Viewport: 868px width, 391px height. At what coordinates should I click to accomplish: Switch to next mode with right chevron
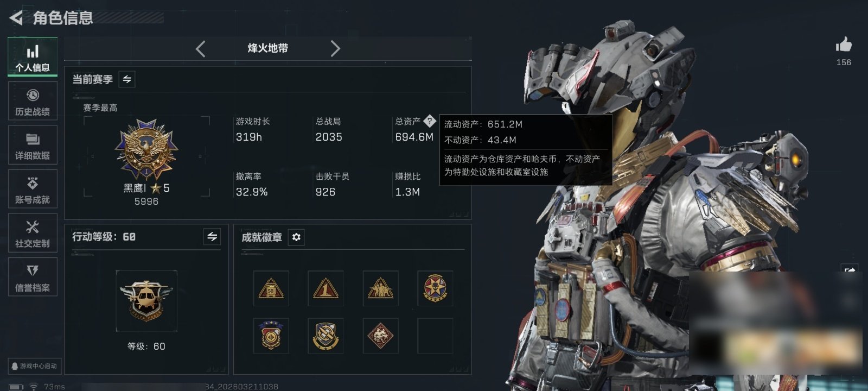335,49
